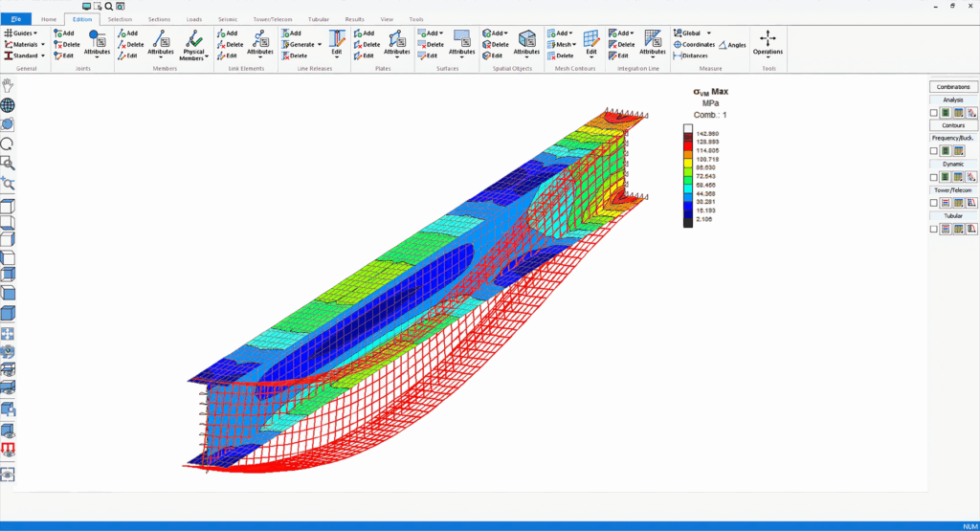Viewport: 980px width, 531px height.
Task: Expand the Guides dropdown
Action: tap(19, 33)
